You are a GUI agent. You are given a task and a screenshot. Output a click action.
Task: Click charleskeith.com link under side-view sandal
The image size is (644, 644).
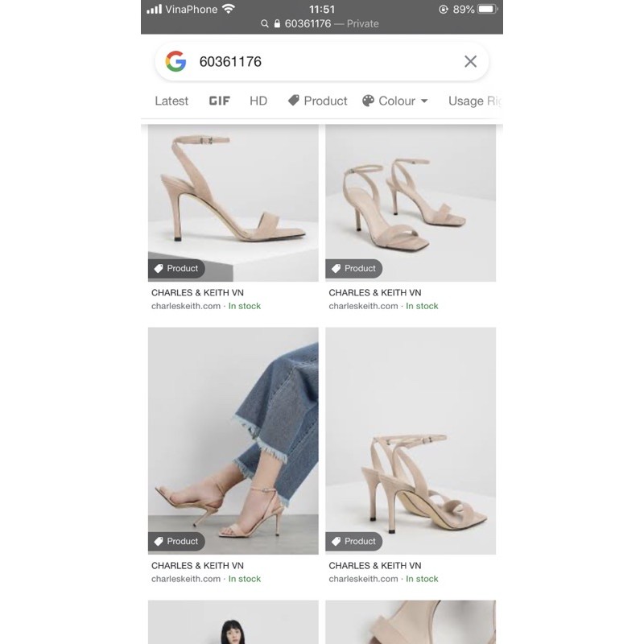(186, 306)
